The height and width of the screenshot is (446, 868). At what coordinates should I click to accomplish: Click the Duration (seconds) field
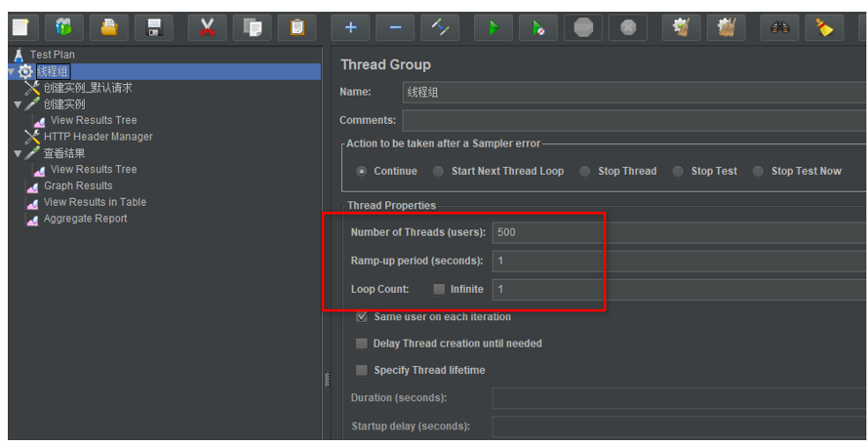[x=679, y=398]
